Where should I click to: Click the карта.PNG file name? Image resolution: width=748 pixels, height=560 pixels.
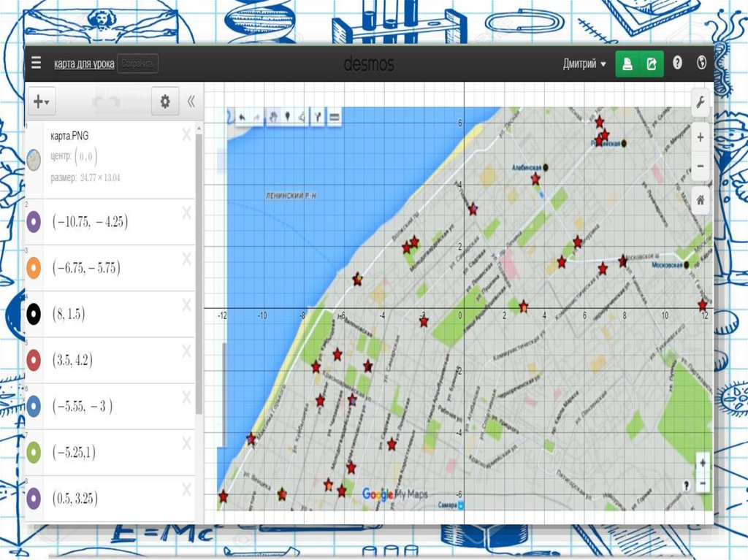tap(69, 136)
